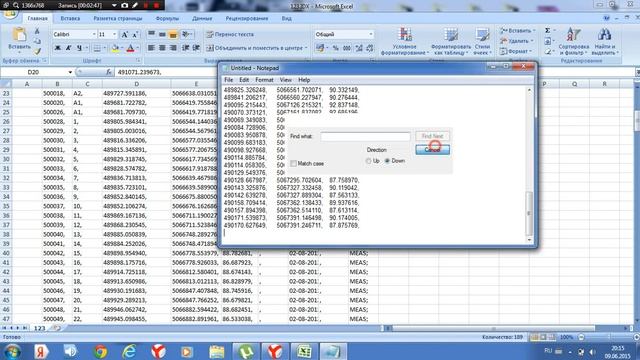640x360 pixels.
Task: Click the Format Painter brush icon
Action: coord(37,52)
